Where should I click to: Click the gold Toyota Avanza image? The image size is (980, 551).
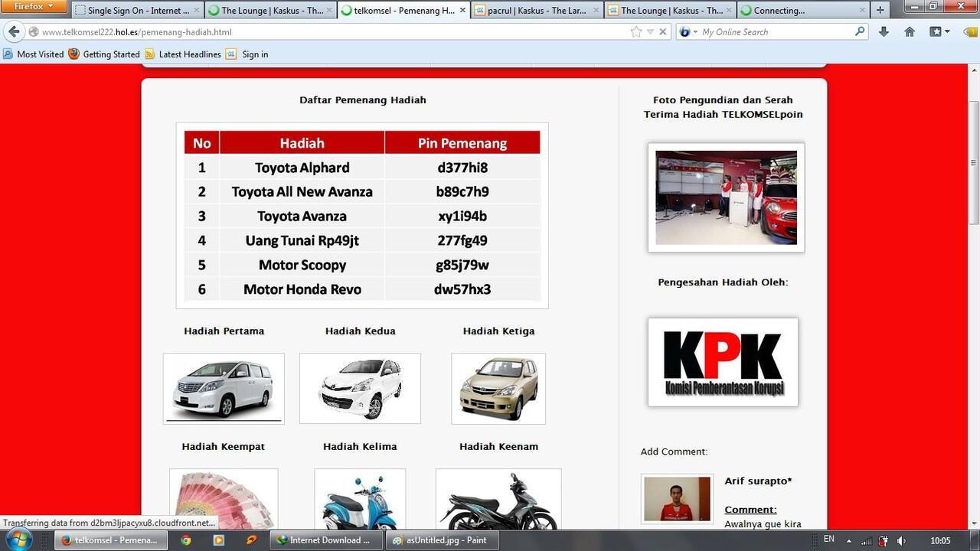pyautogui.click(x=498, y=388)
